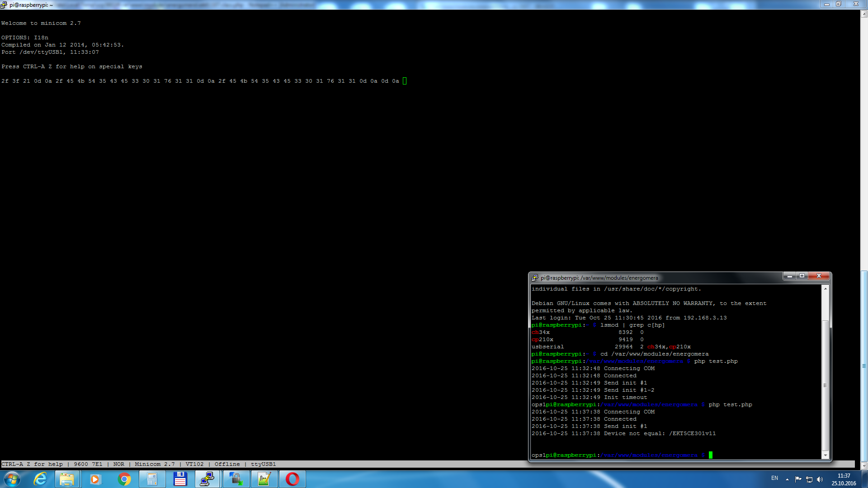
Task: Click the blue floppy disk taskbar icon
Action: tap(180, 479)
